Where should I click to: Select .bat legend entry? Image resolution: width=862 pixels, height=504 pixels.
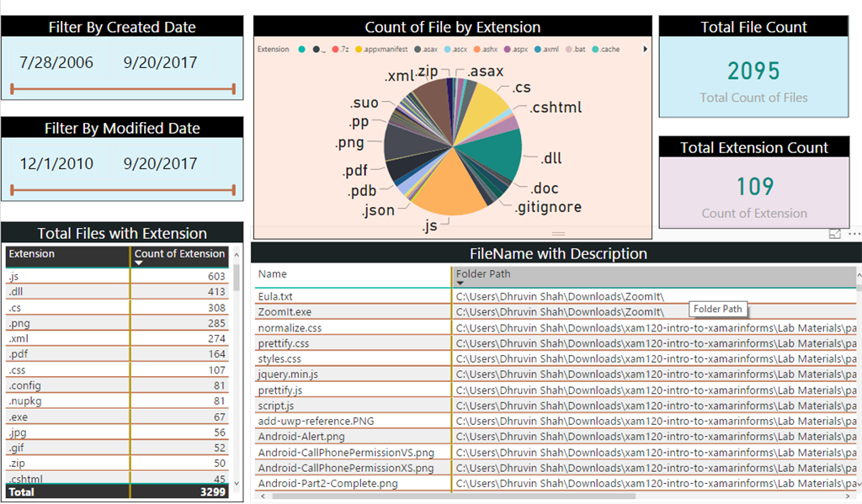pyautogui.click(x=576, y=49)
